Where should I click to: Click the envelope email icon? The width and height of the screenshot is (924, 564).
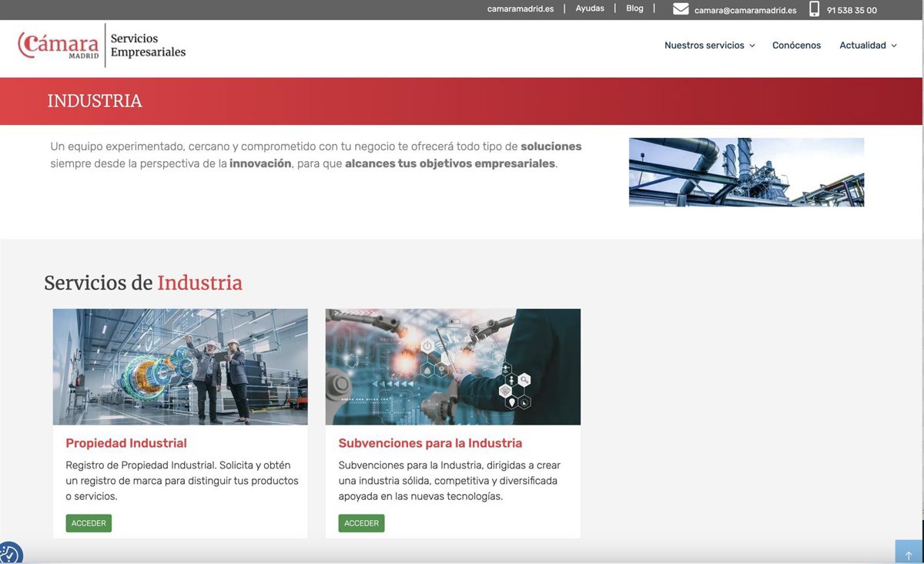point(681,9)
